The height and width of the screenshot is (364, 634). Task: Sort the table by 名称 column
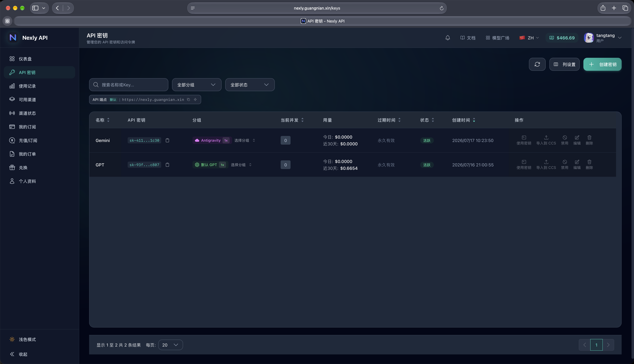point(102,120)
